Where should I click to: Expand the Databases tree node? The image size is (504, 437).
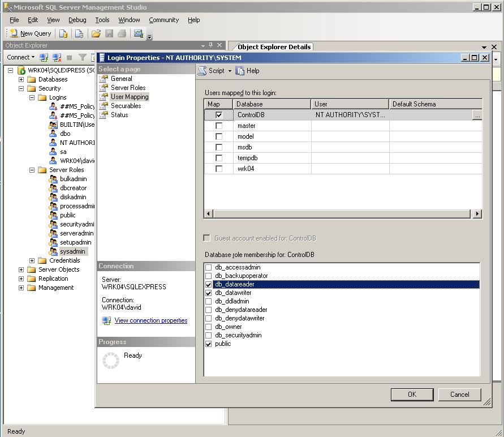(21, 79)
